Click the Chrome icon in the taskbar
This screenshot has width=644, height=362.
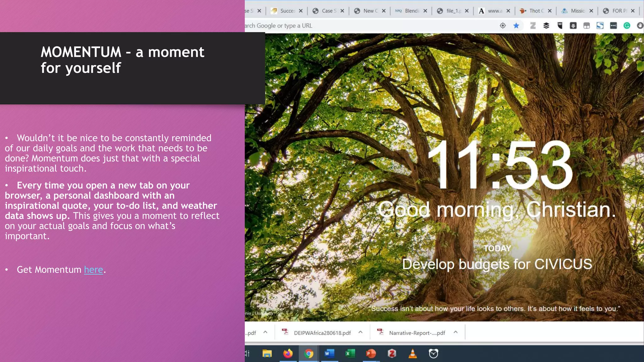click(309, 354)
